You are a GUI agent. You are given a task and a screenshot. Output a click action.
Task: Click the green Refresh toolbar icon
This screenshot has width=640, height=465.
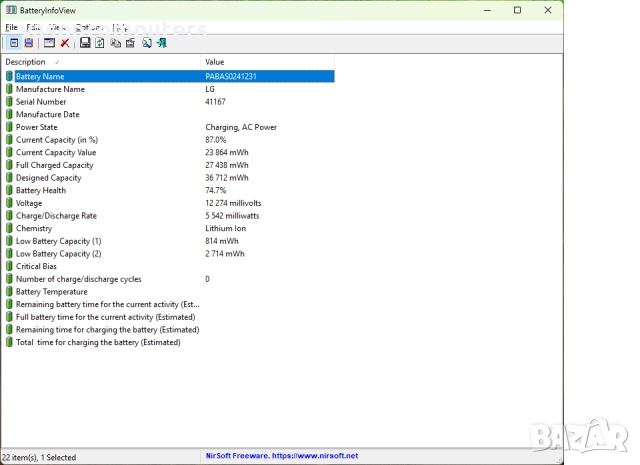(x=100, y=43)
